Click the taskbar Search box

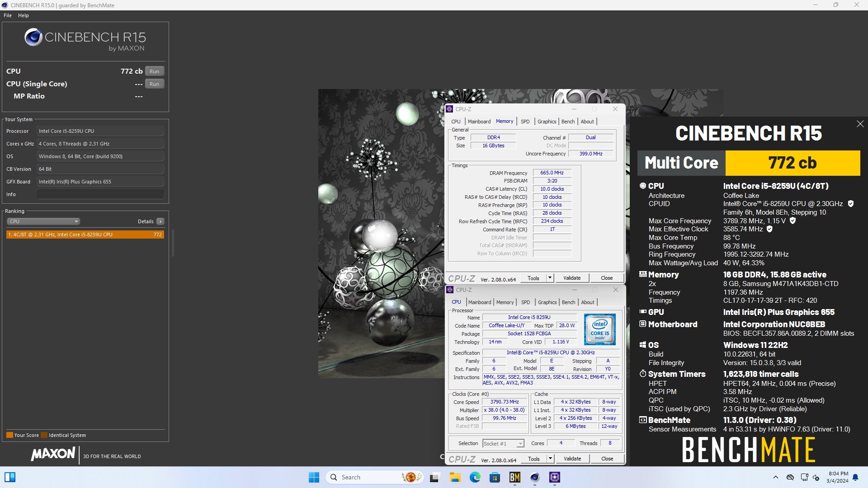[375, 477]
